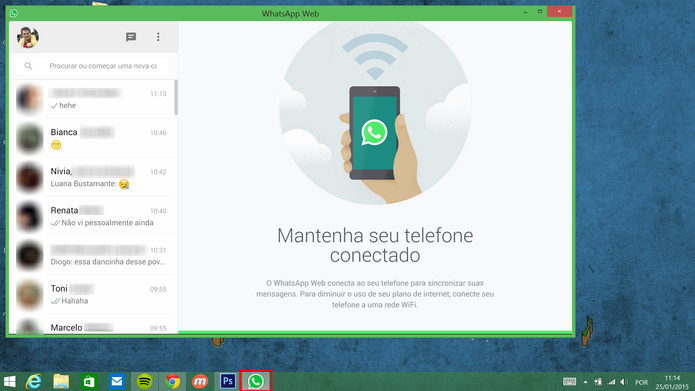The width and height of the screenshot is (695, 391).
Task: Open the Mail app from taskbar
Action: 117,381
